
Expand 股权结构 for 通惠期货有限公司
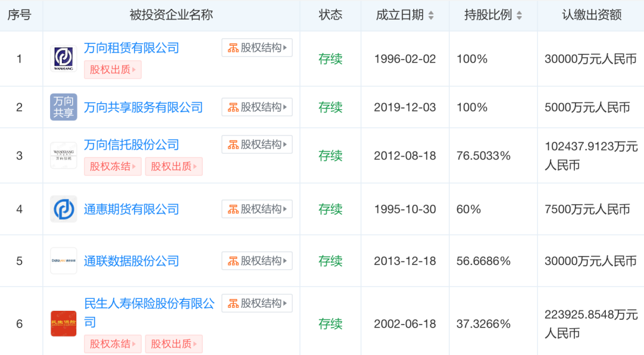[257, 209]
